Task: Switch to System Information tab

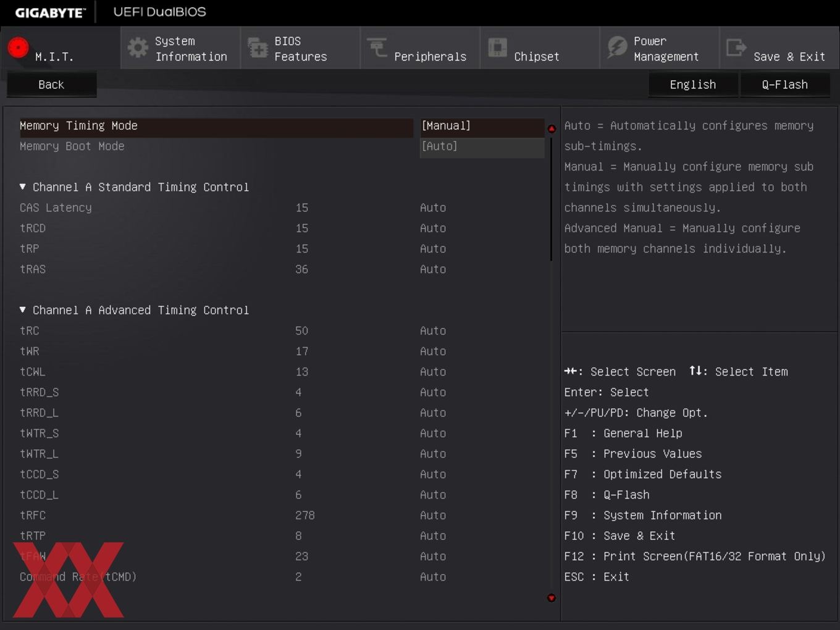Action: point(180,48)
